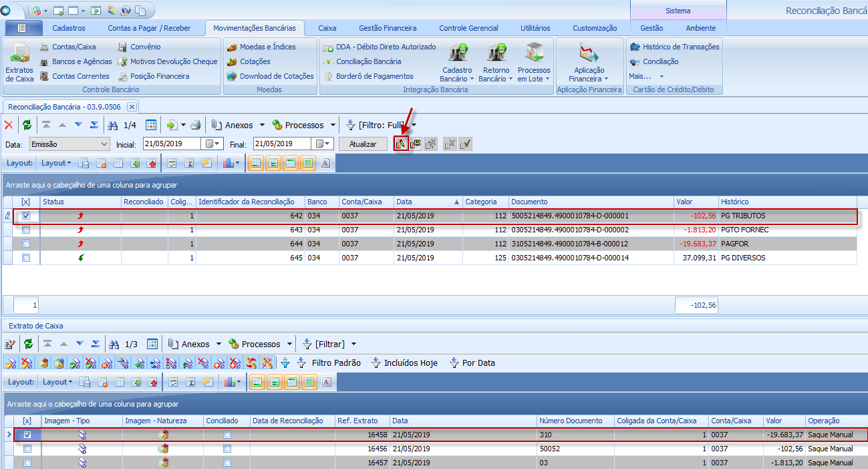Open Extratos de Caixa from the ribbon

click(19, 63)
